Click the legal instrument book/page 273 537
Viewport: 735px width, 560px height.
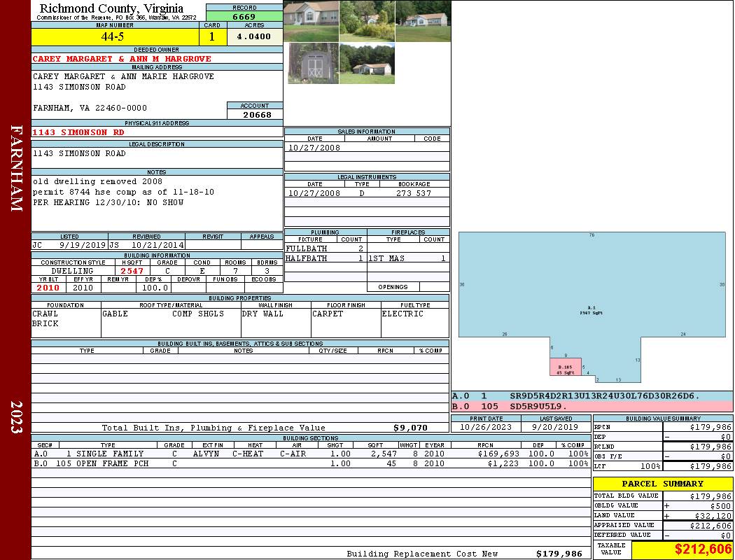413,193
